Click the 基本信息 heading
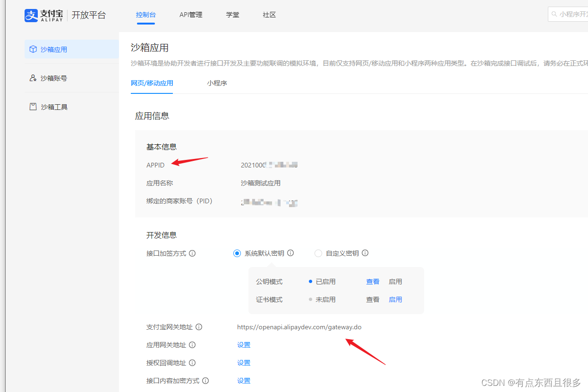 [x=162, y=147]
